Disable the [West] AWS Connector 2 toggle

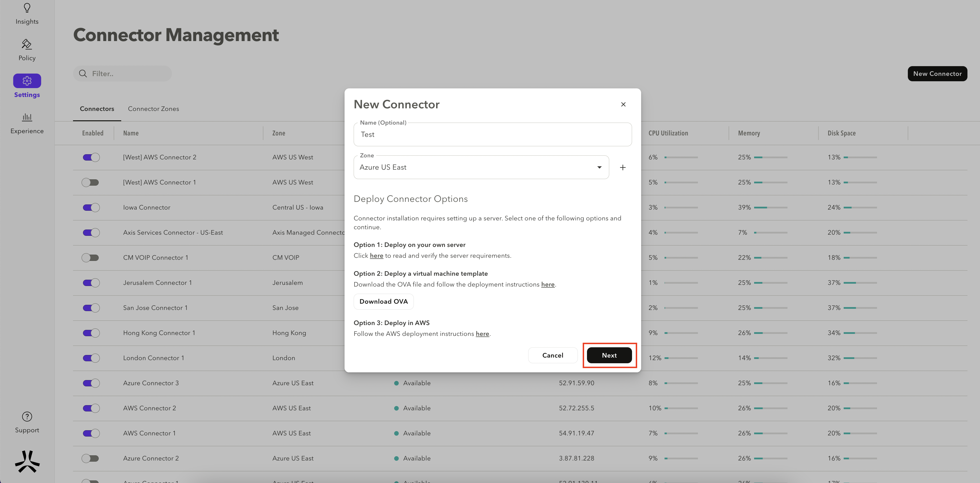91,157
